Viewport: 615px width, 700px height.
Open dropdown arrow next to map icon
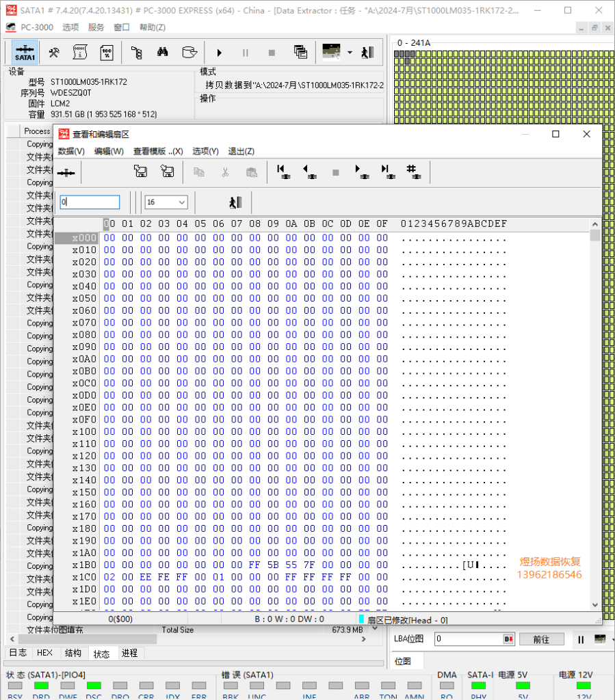(350, 53)
